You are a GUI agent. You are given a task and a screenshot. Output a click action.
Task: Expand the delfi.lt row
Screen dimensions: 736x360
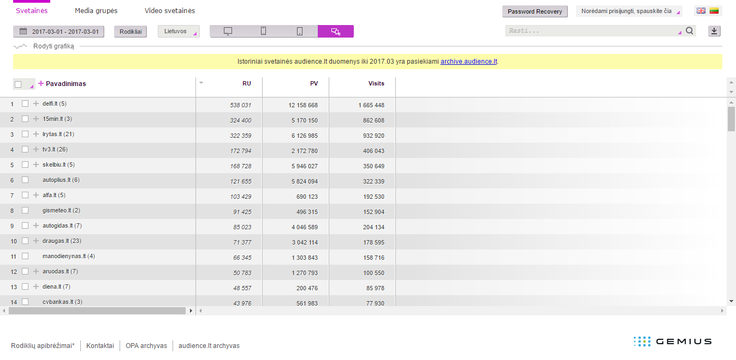click(x=36, y=104)
